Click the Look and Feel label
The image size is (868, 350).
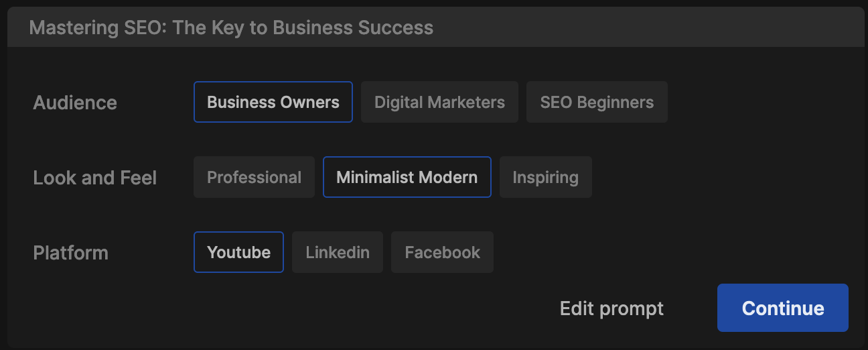[95, 178]
